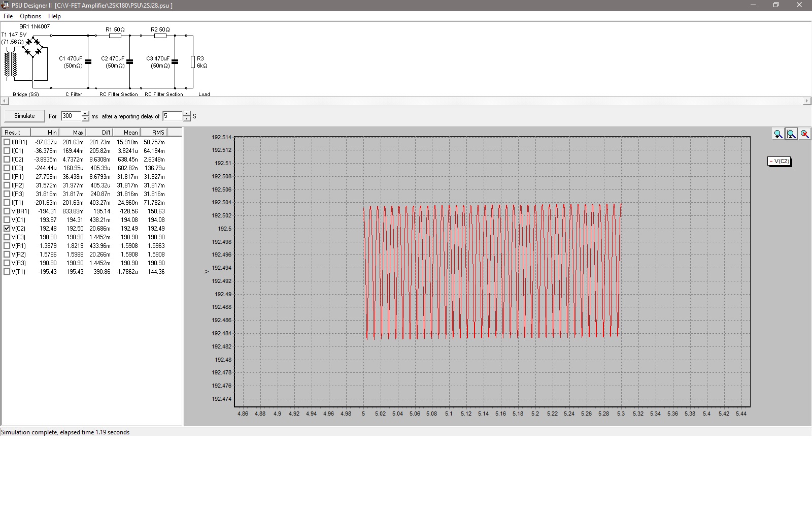Open the Options menu
This screenshot has width=812, height=508.
(x=30, y=16)
